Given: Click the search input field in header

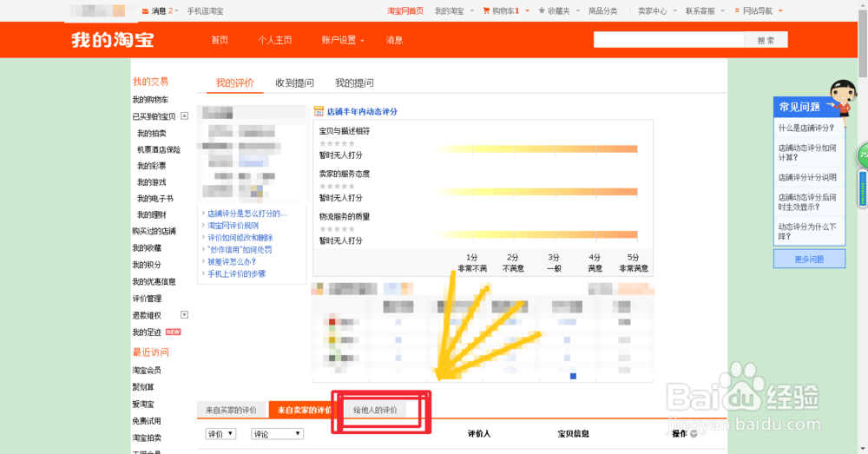Looking at the screenshot, I should [x=668, y=40].
